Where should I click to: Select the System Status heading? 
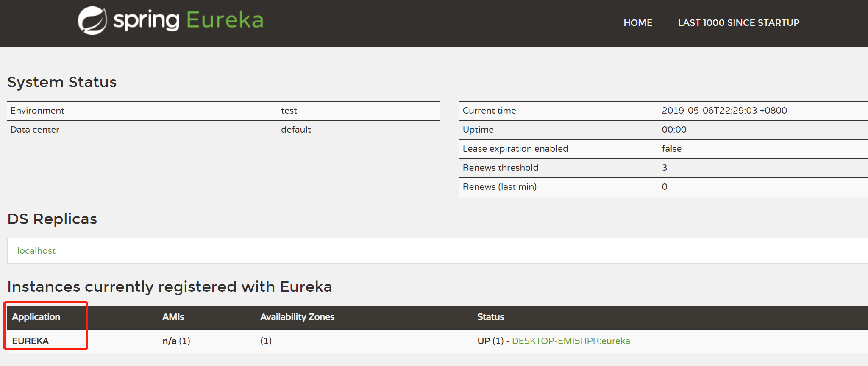(x=62, y=82)
